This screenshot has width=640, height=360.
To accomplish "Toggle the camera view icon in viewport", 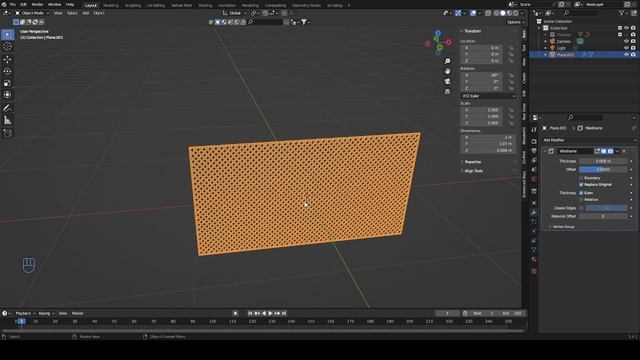I will (447, 81).
